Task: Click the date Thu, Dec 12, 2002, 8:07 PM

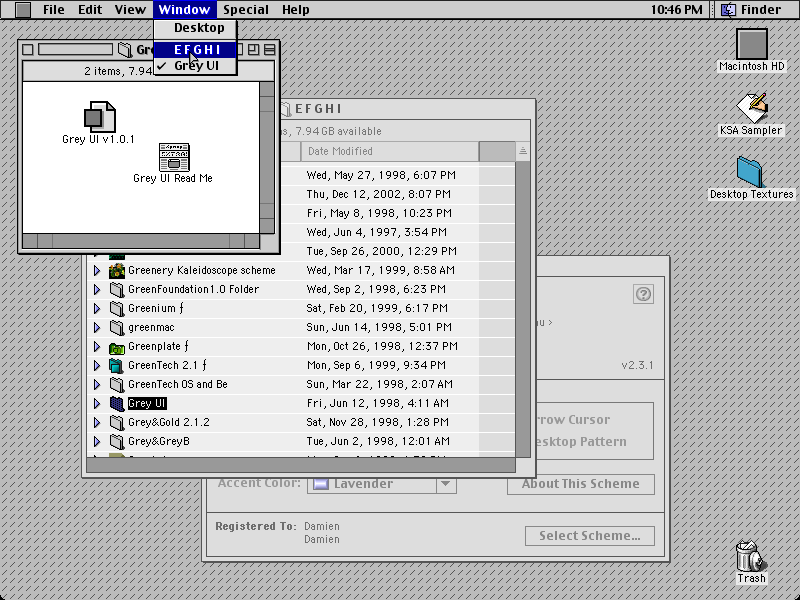Action: coord(379,194)
